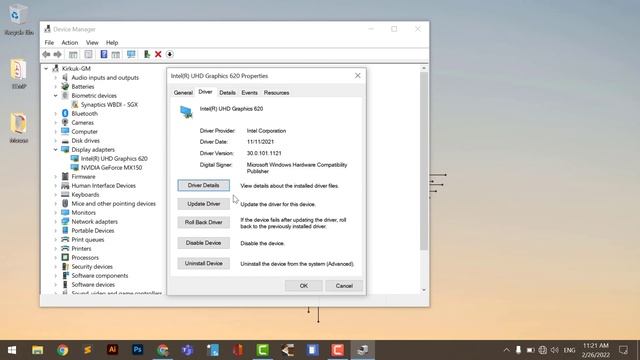This screenshot has width=640, height=360.
Task: Click the Scan for hardware changes monitor icon
Action: pyautogui.click(x=131, y=54)
